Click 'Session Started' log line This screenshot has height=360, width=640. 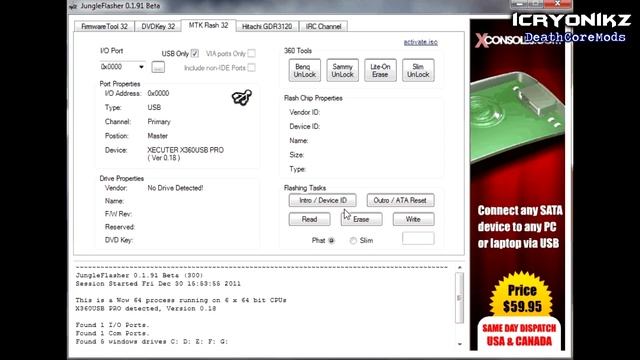(158, 284)
